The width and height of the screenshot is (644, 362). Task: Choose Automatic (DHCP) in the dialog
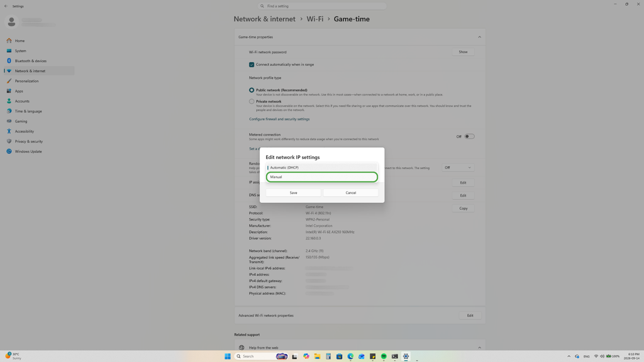(321, 167)
